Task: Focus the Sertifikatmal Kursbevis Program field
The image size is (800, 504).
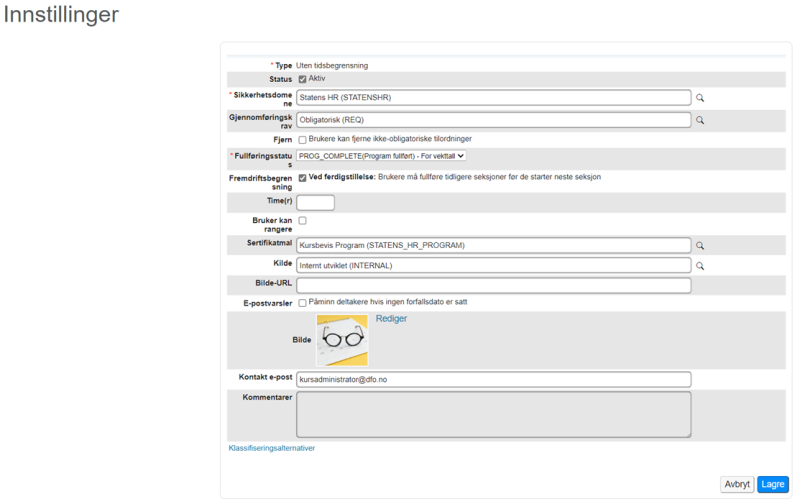Action: click(x=494, y=246)
